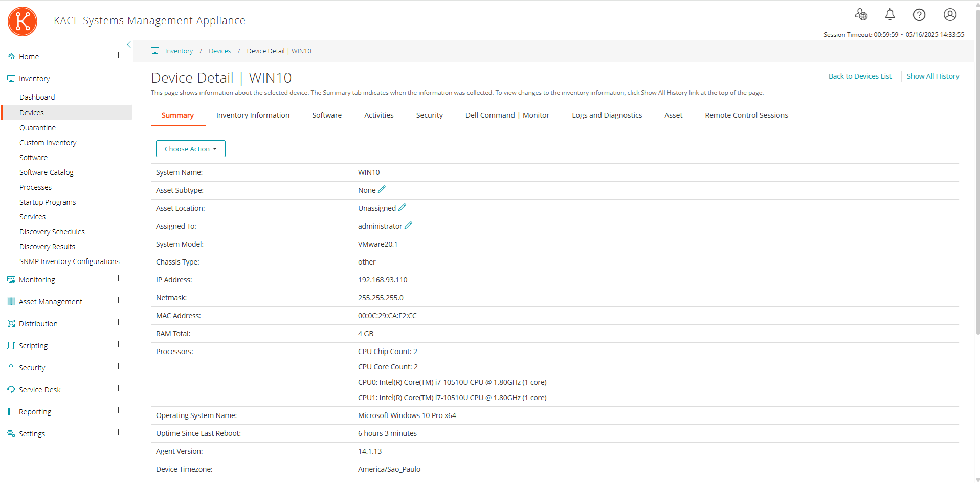Open Devices in Inventory sidebar
Image resolution: width=980 pixels, height=483 pixels.
click(67, 113)
